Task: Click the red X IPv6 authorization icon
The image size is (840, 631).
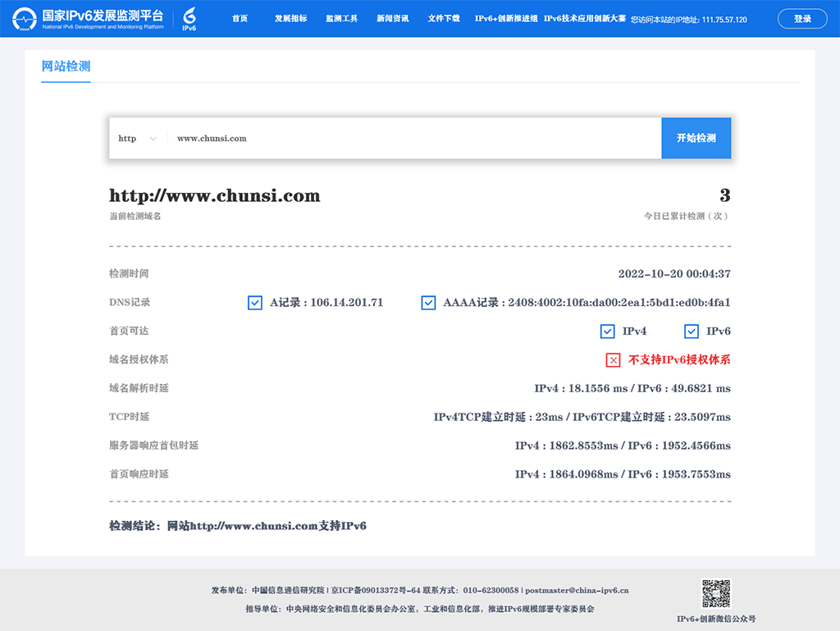Action: coord(613,359)
